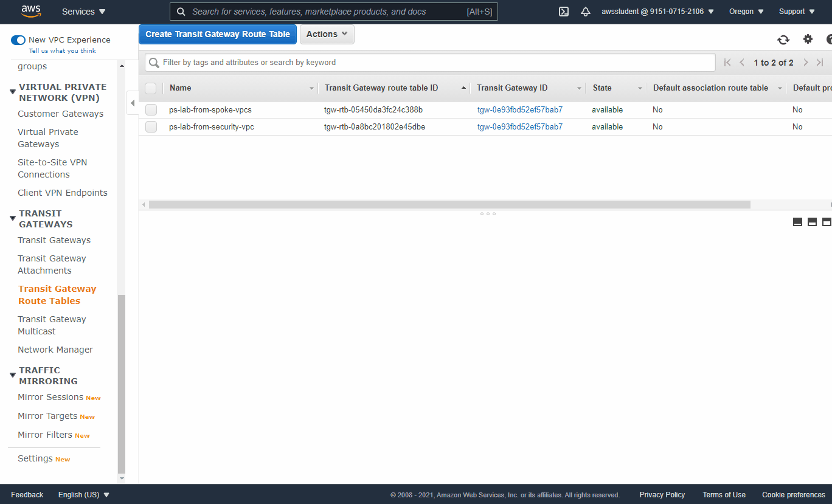Open the Privacy Policy link
Screen dimensions: 832x504
(x=662, y=495)
